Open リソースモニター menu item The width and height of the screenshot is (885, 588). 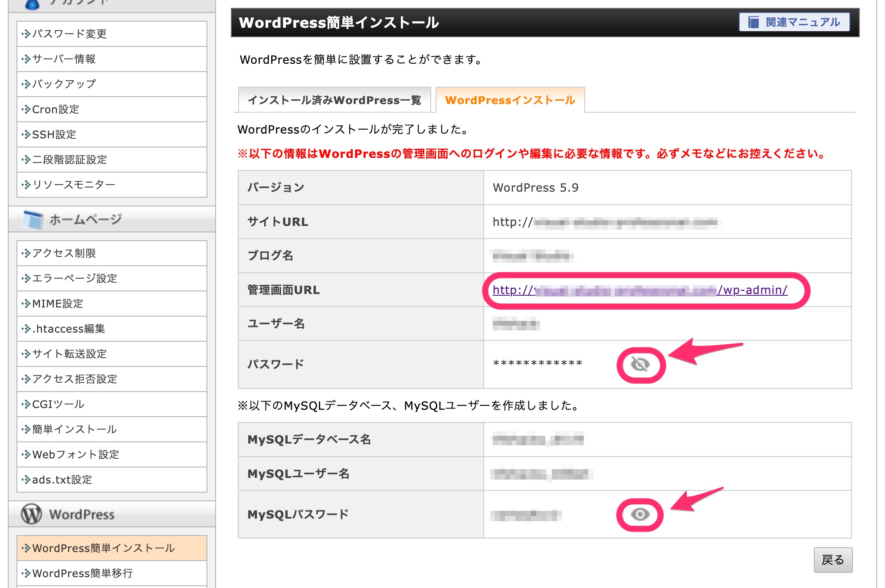point(112,185)
